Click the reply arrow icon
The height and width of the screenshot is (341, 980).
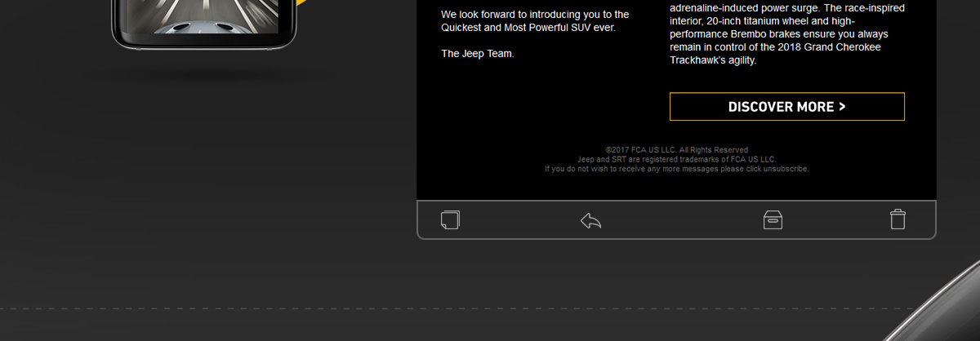tap(590, 220)
